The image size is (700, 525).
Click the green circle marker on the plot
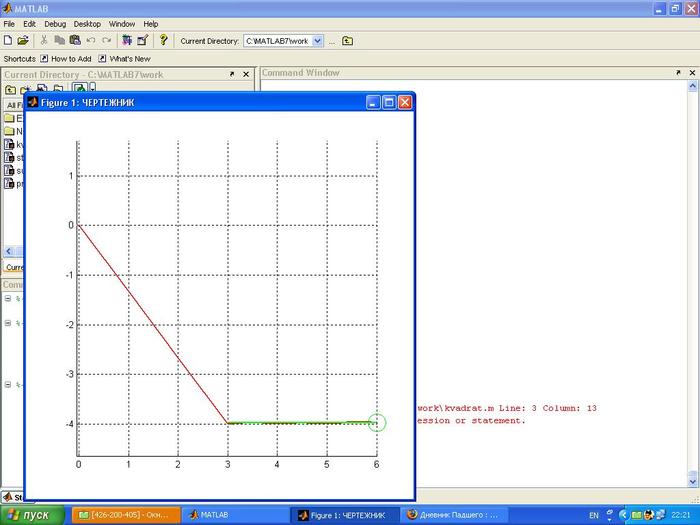tap(376, 423)
